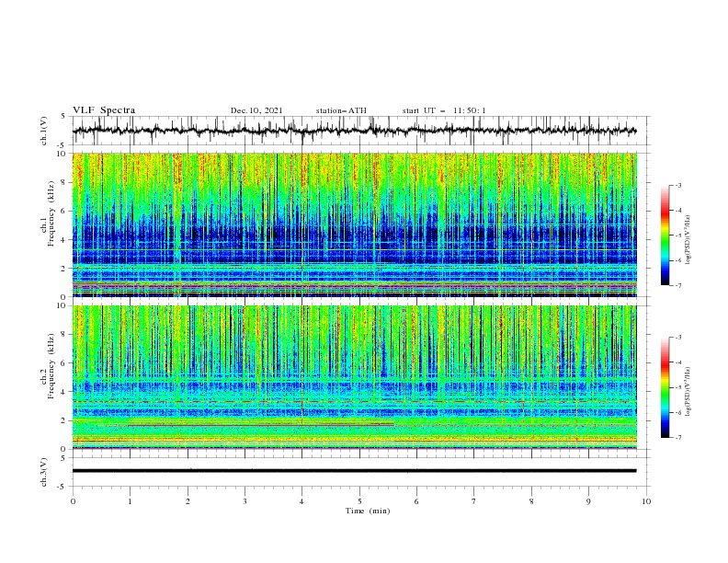
Task: Click the "ch.1(V)" waveform axis label
Action: click(x=44, y=131)
